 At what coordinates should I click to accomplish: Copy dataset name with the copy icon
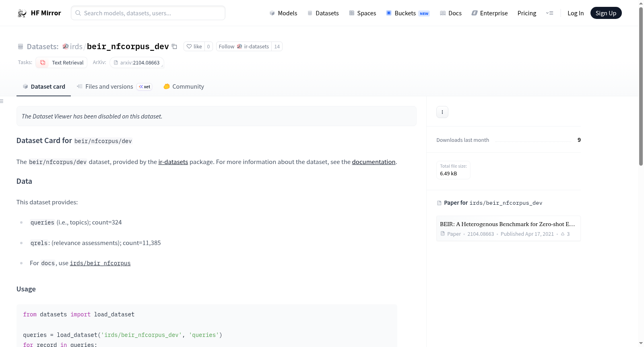[174, 46]
